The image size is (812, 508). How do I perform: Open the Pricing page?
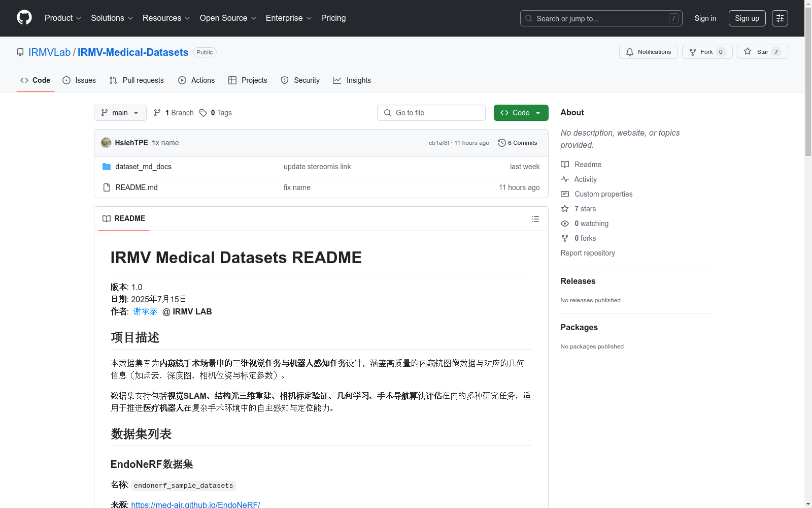333,18
